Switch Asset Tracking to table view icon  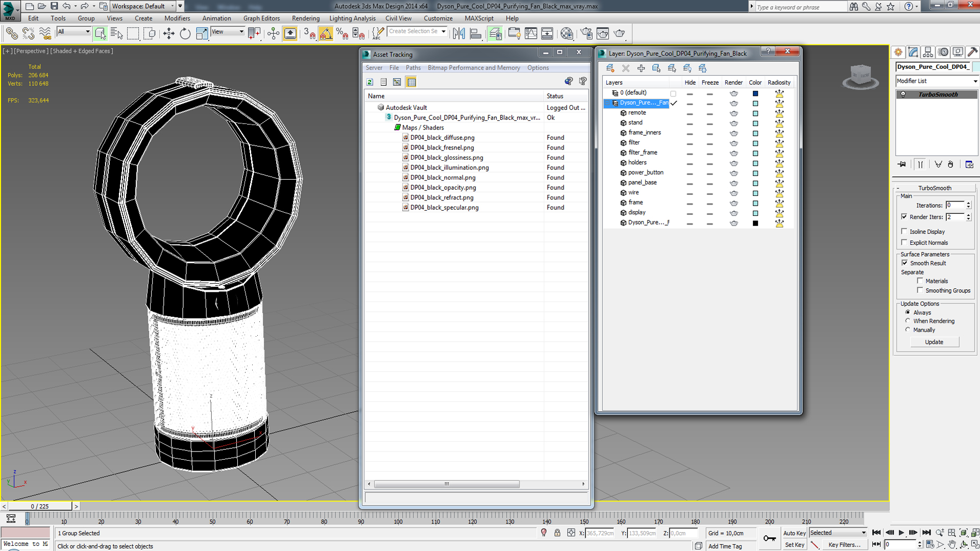411,82
